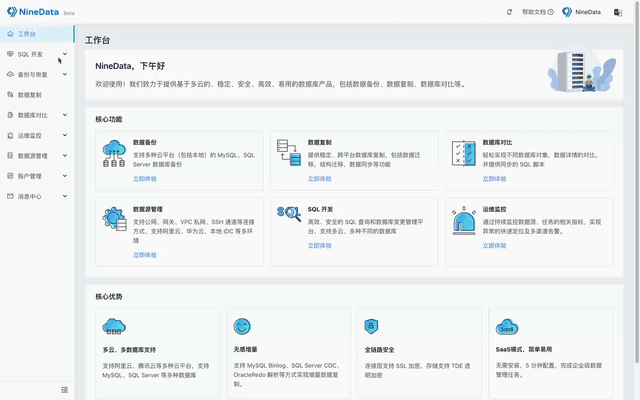Click the SQL 开发 sidebar icon

pos(10,54)
